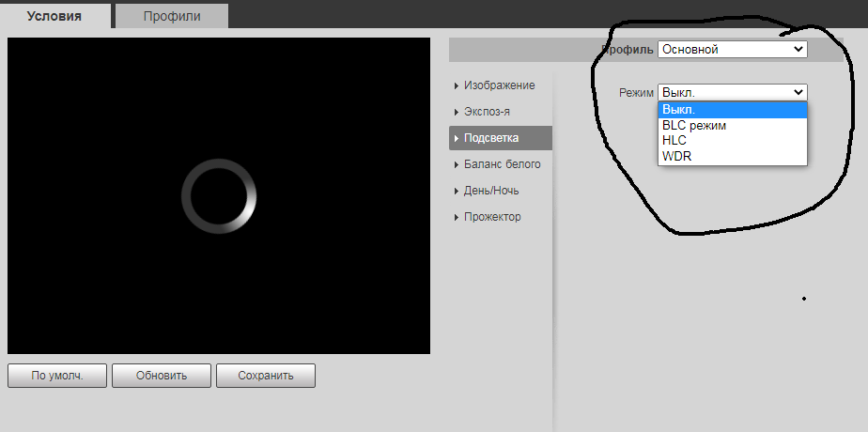Open the Изображение settings section
The height and width of the screenshot is (432, 868).
pos(499,85)
